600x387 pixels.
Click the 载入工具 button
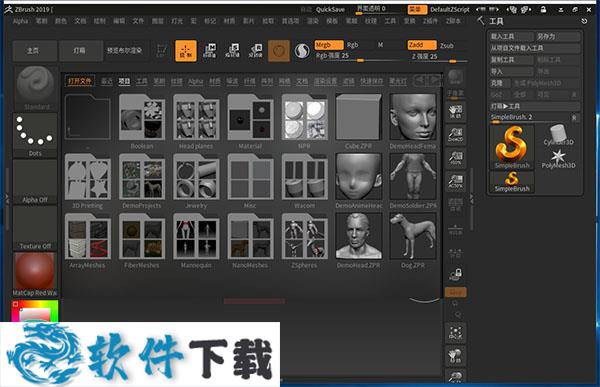tap(511, 36)
